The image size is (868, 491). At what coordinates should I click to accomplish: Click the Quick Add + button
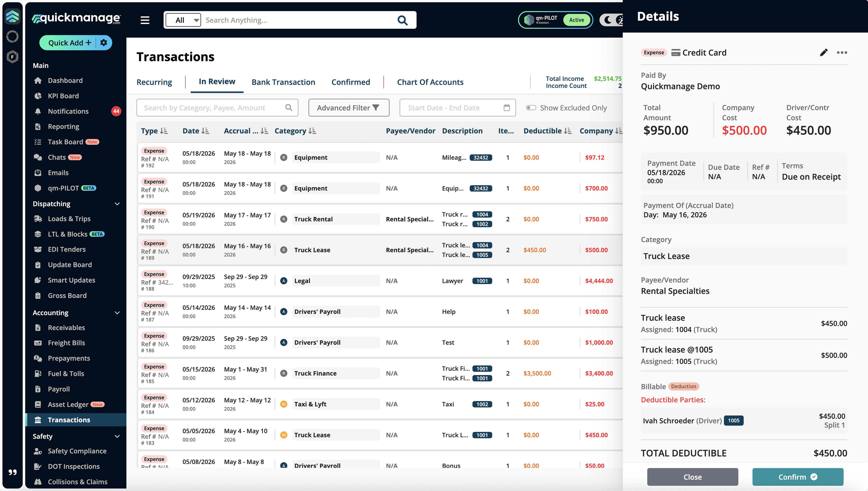click(x=70, y=43)
